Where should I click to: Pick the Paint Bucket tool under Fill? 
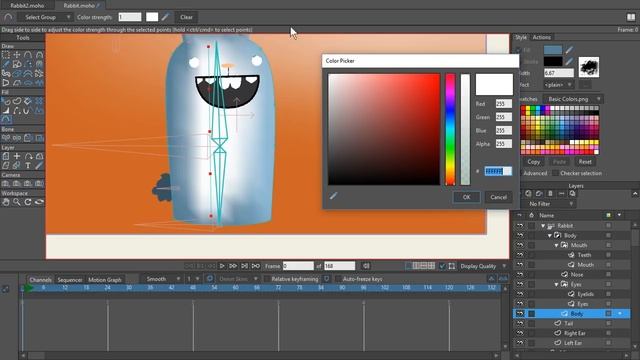pyautogui.click(x=28, y=101)
